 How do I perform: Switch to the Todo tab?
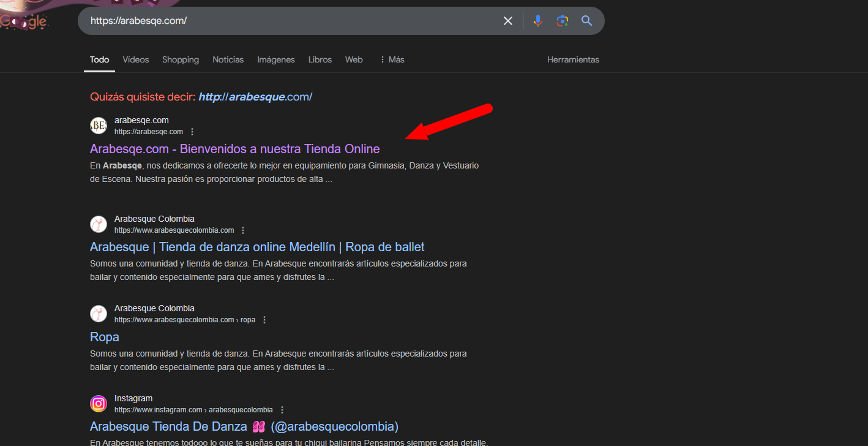[x=100, y=59]
